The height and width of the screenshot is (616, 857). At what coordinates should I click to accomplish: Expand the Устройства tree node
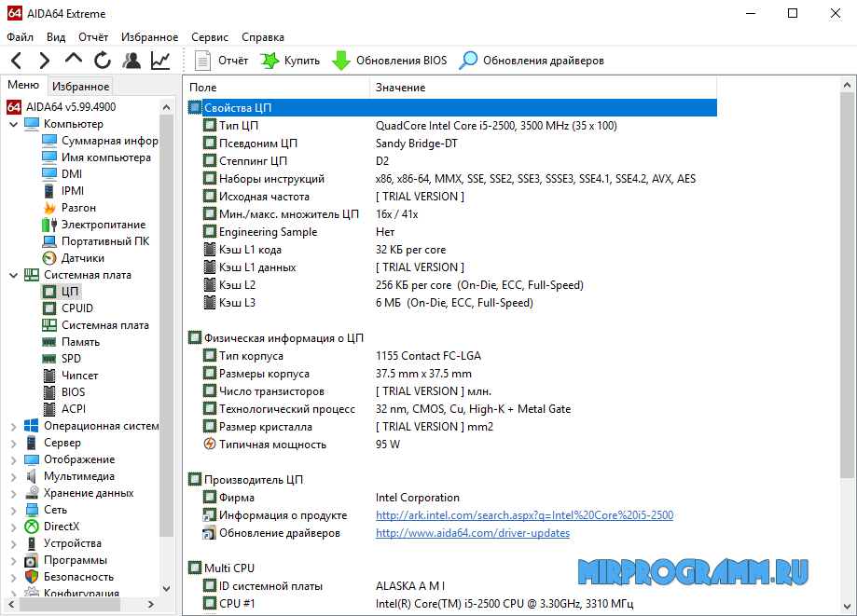coord(14,544)
